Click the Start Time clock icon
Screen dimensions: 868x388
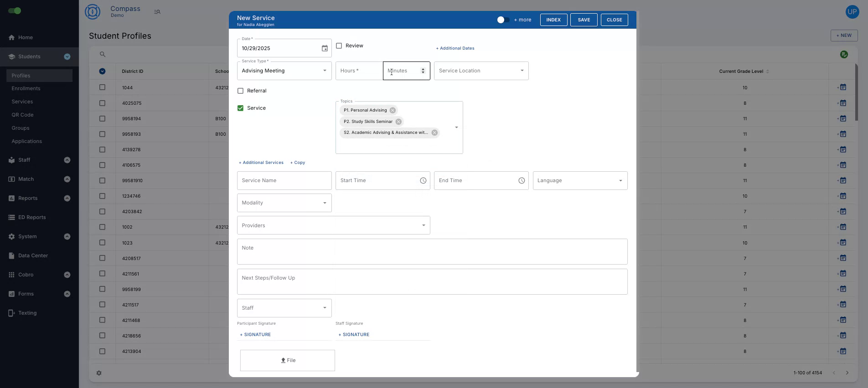click(423, 181)
